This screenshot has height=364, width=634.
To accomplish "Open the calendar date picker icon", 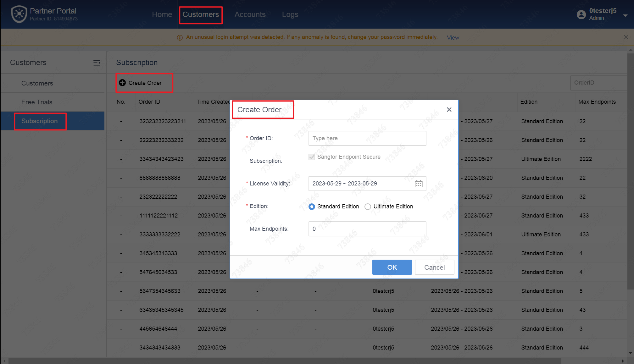I will 418,184.
